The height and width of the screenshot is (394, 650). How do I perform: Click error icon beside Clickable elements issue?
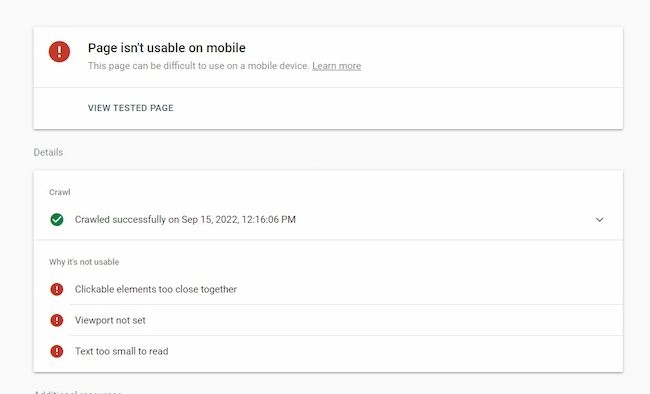point(57,289)
